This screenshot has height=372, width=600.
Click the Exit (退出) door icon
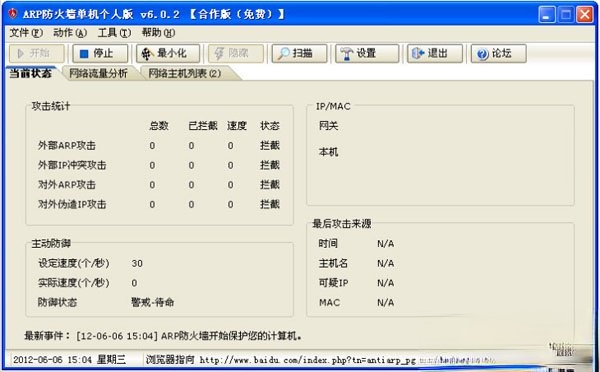(x=418, y=54)
